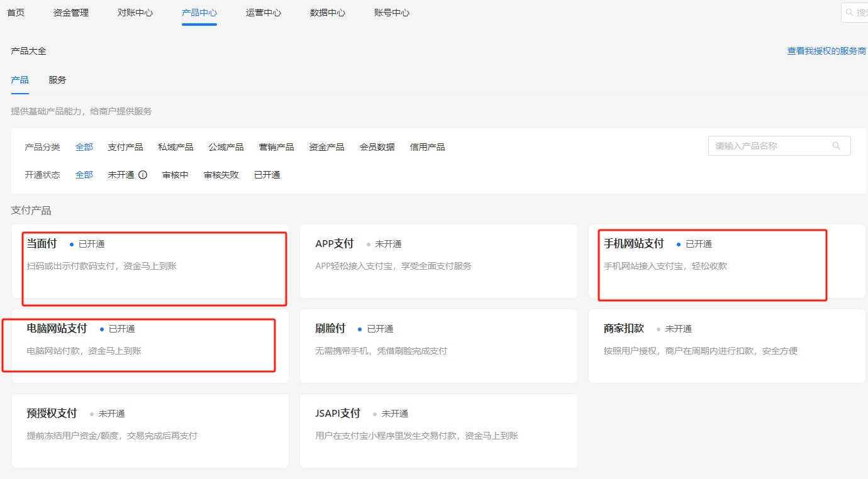Screen dimensions: 868x479
Task: Open the 预授权支付 product card
Action: coord(150,431)
